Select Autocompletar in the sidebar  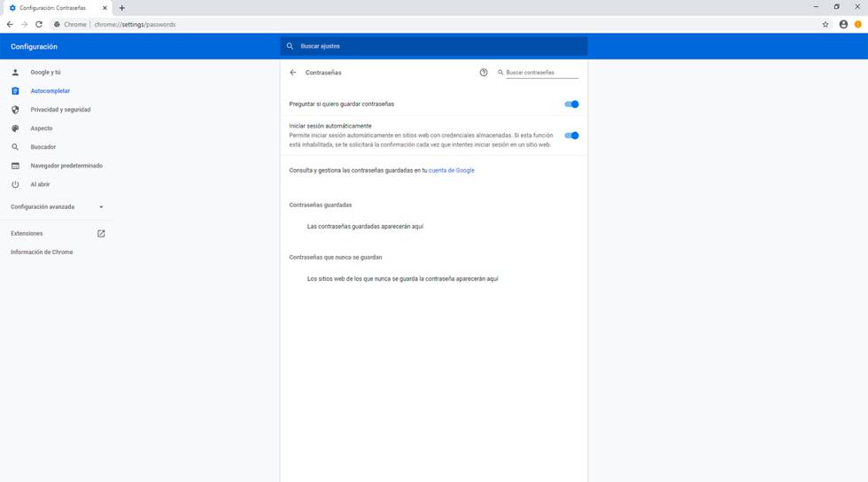tap(50, 91)
